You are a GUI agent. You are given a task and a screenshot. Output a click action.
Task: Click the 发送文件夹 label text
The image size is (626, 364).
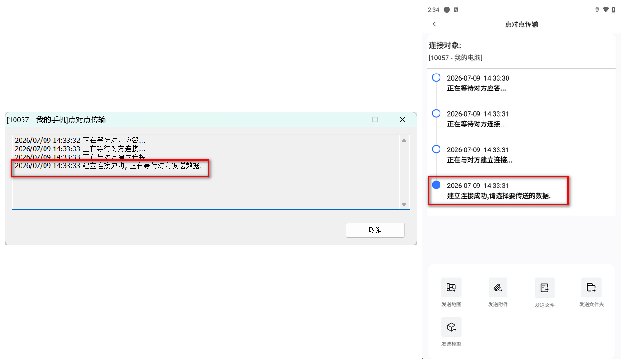591,305
